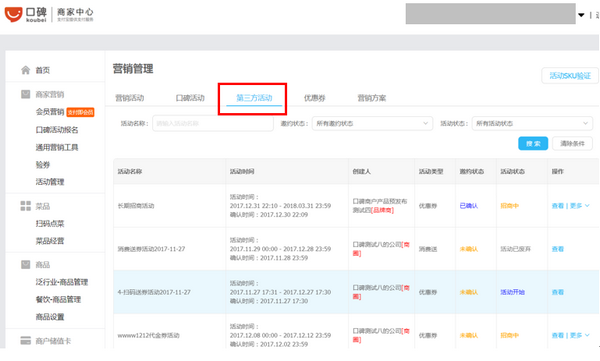Click the 商户储值卡 section heading

[x=53, y=341]
